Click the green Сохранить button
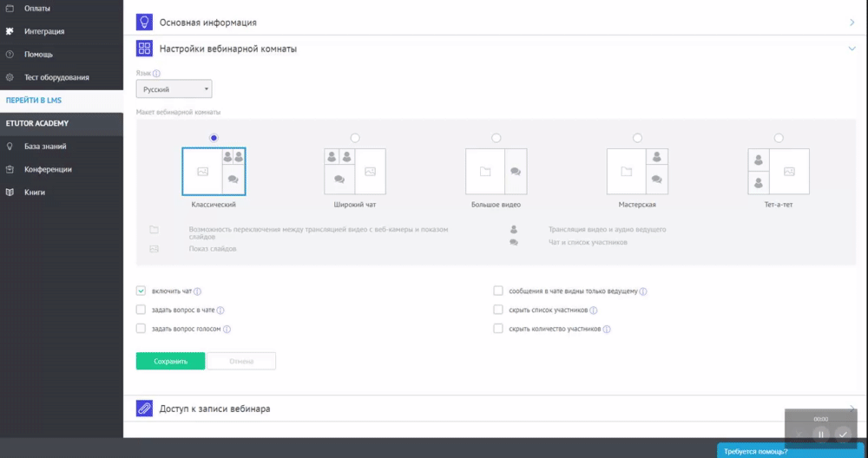868x458 pixels. [170, 361]
